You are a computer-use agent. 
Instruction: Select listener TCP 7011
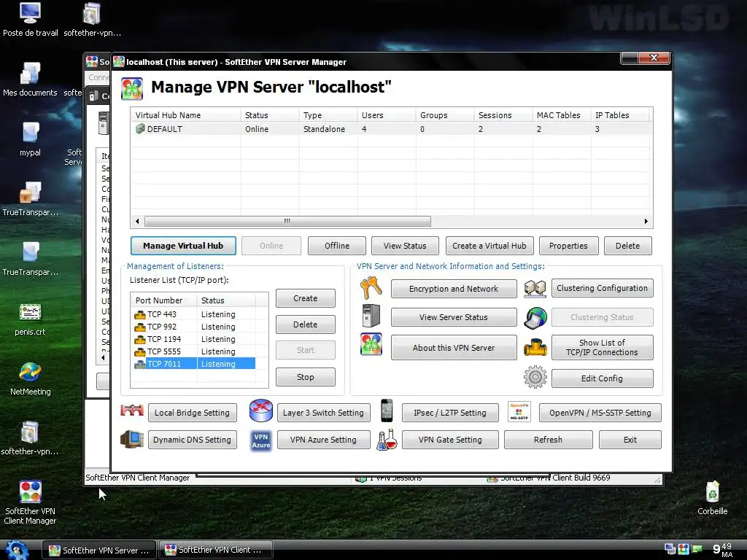[x=194, y=364]
